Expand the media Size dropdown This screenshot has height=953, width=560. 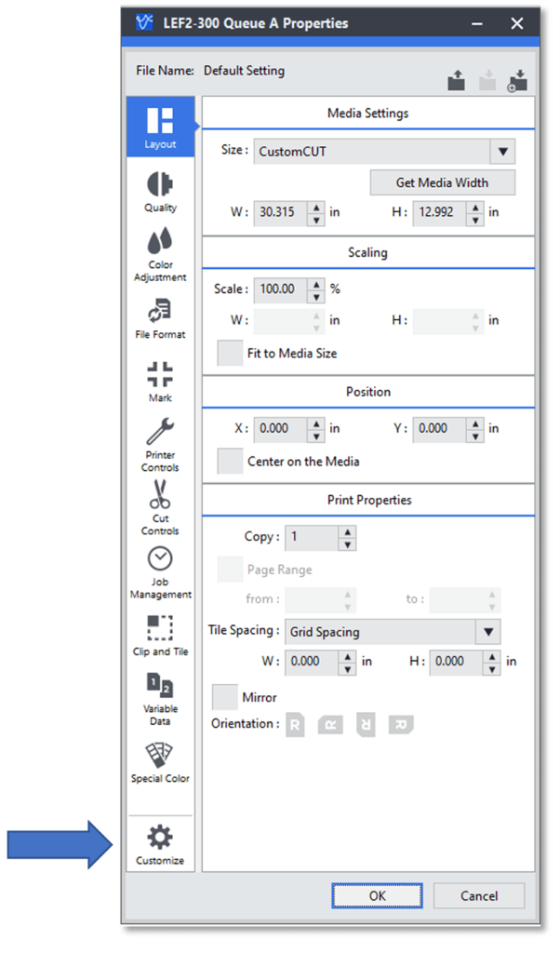(502, 151)
